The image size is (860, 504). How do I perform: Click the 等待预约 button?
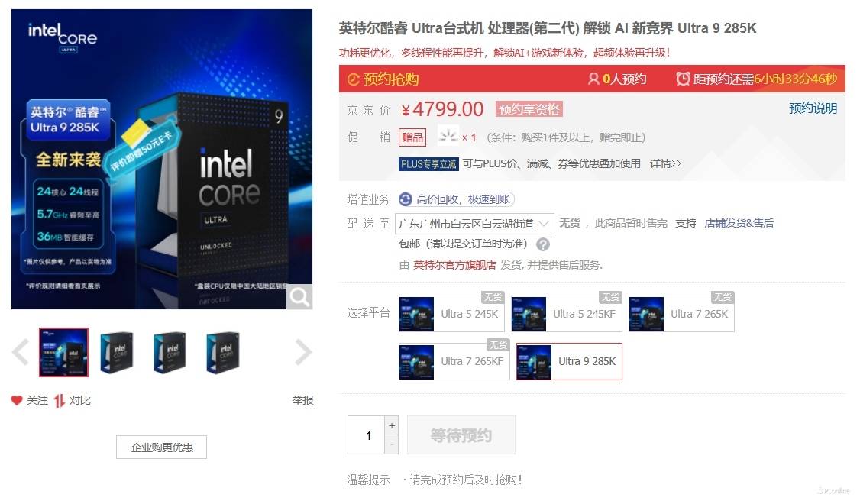point(461,435)
